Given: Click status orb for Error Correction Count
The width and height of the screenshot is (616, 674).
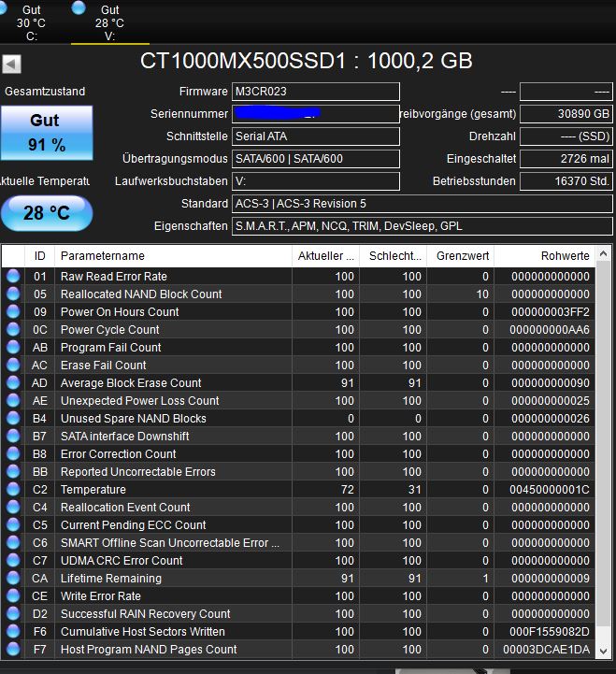Looking at the screenshot, I should click(x=13, y=453).
